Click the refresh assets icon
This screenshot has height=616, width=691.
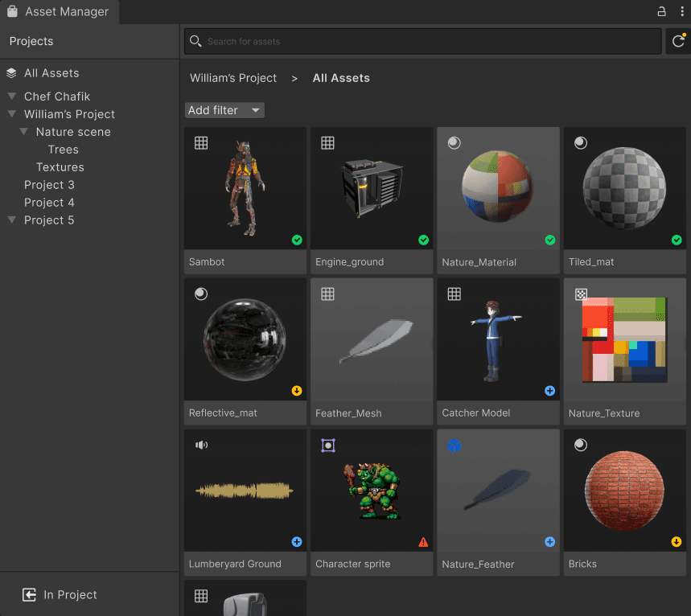(680, 40)
